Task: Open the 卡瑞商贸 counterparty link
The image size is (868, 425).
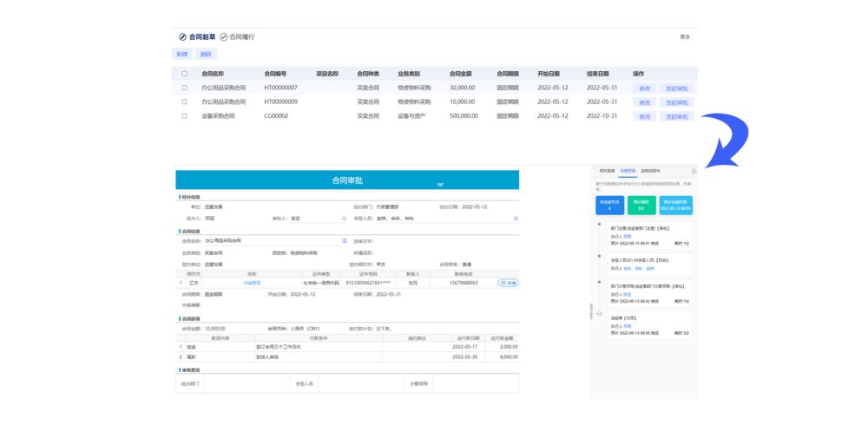Action: [x=252, y=283]
